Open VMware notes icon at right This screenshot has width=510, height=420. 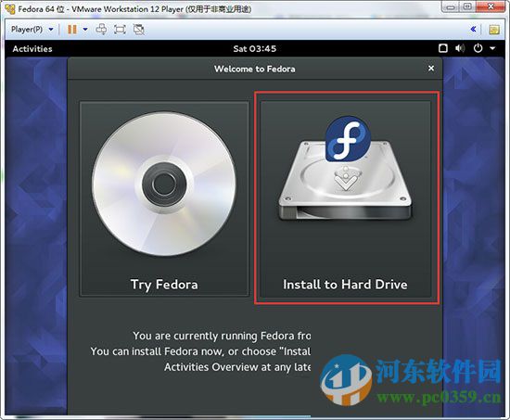point(494,30)
